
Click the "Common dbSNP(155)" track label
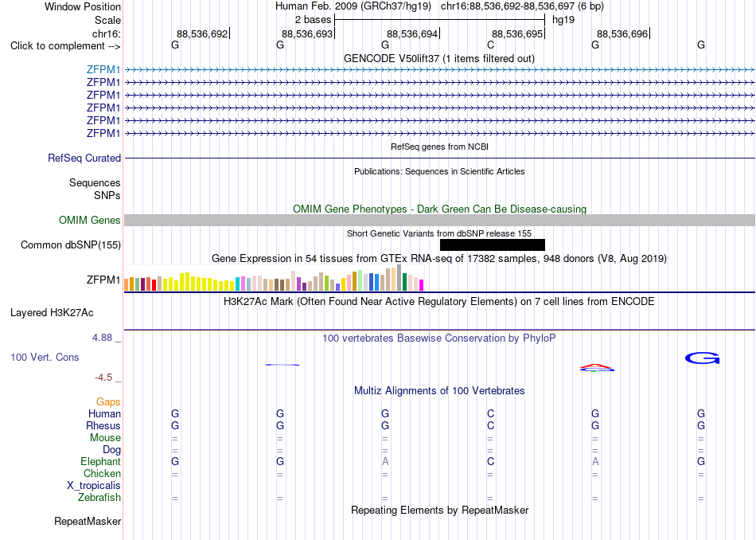(x=71, y=245)
